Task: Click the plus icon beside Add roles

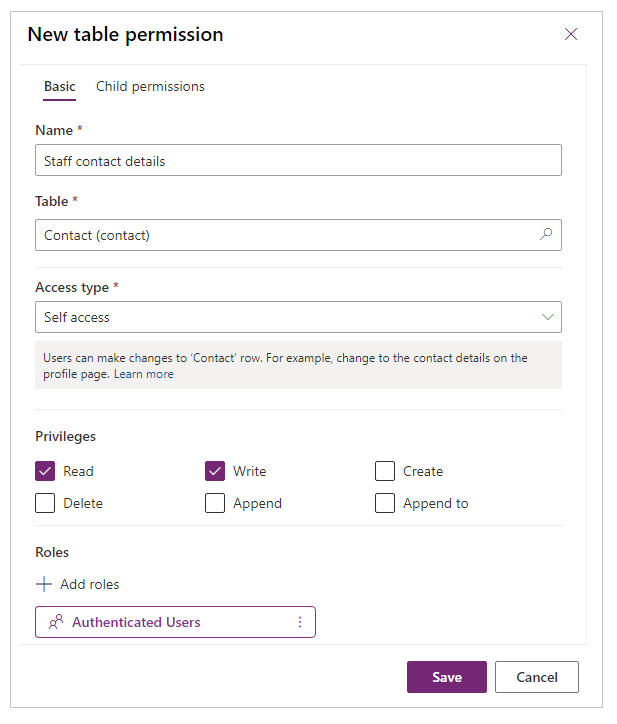Action: click(44, 584)
